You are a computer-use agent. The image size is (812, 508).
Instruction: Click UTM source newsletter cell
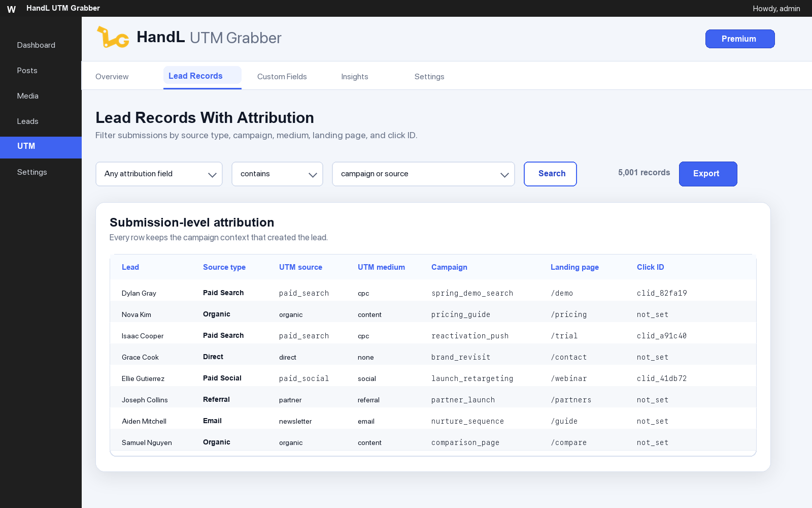tap(295, 421)
